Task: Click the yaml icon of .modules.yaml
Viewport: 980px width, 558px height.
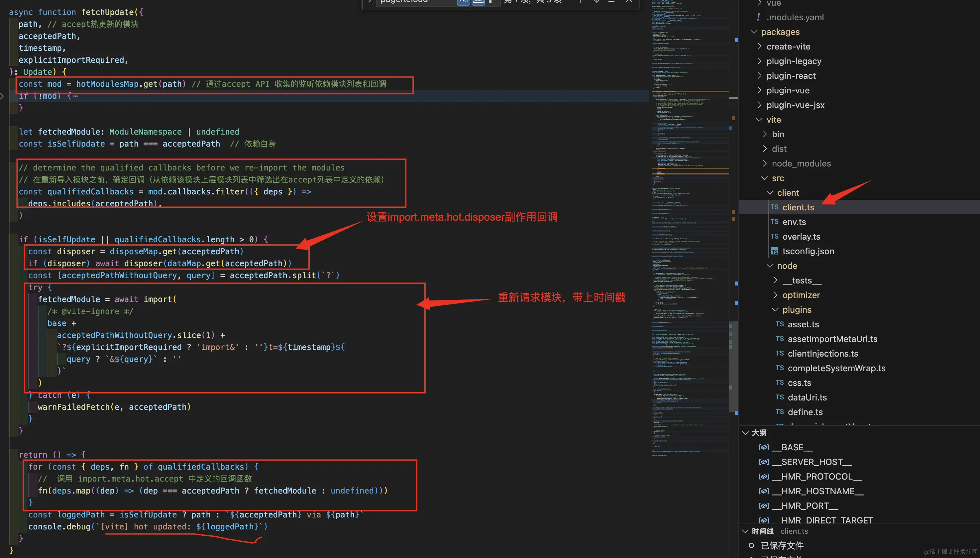Action: tap(759, 17)
